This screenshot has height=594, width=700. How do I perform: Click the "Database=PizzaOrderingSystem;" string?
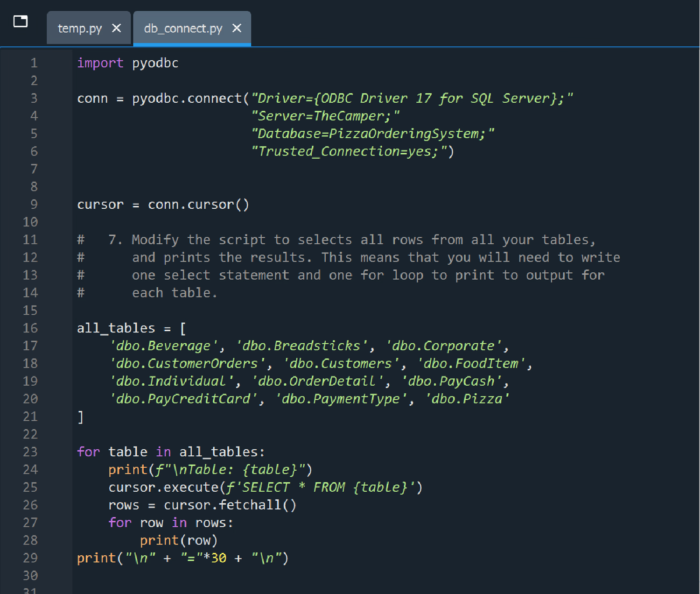(x=373, y=134)
